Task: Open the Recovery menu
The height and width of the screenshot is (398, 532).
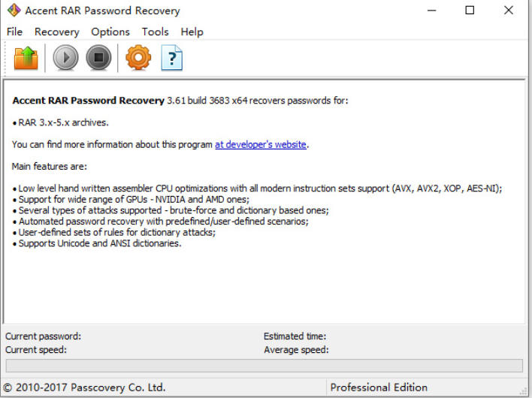Action: pos(56,32)
